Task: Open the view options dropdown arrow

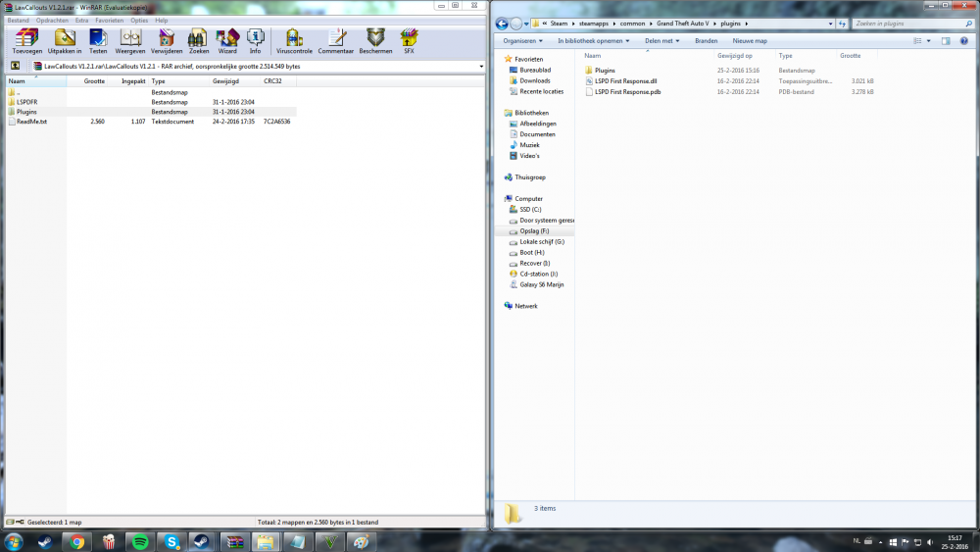Action: [x=928, y=40]
